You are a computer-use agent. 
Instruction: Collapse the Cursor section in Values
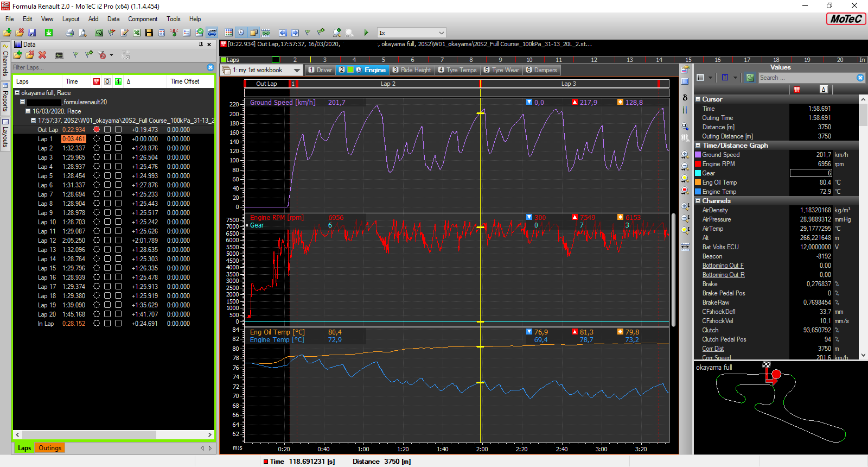[x=698, y=99]
